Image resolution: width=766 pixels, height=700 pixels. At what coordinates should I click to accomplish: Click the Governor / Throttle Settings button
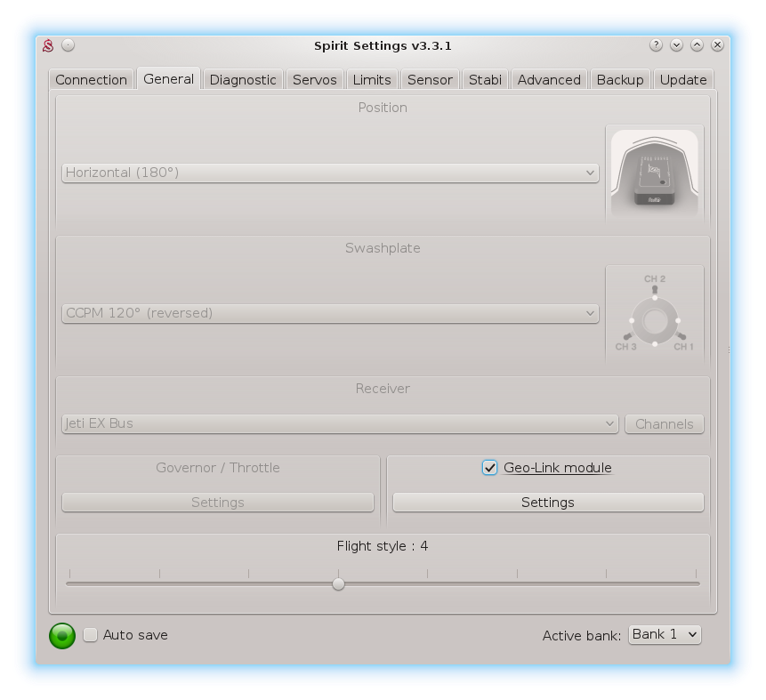click(x=218, y=503)
